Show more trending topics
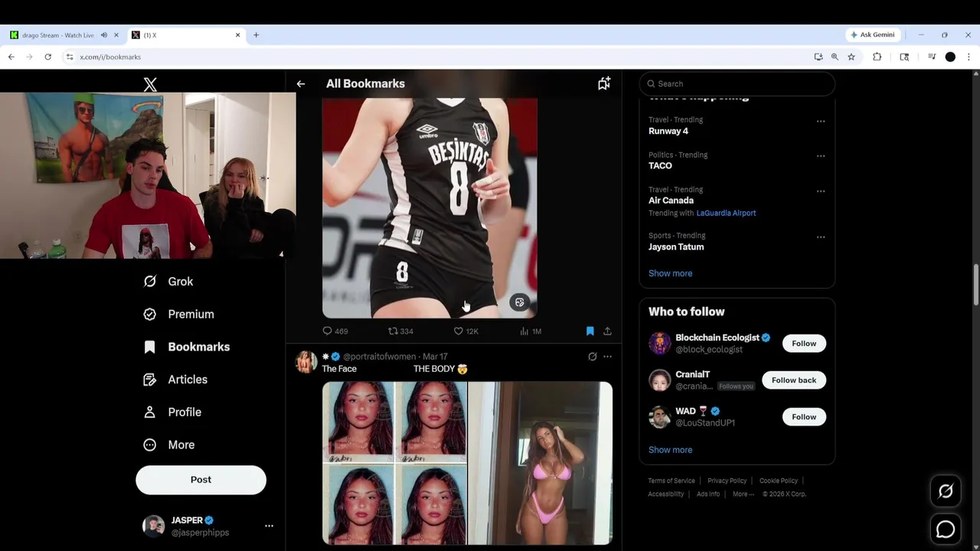Image resolution: width=980 pixels, height=551 pixels. click(x=670, y=273)
